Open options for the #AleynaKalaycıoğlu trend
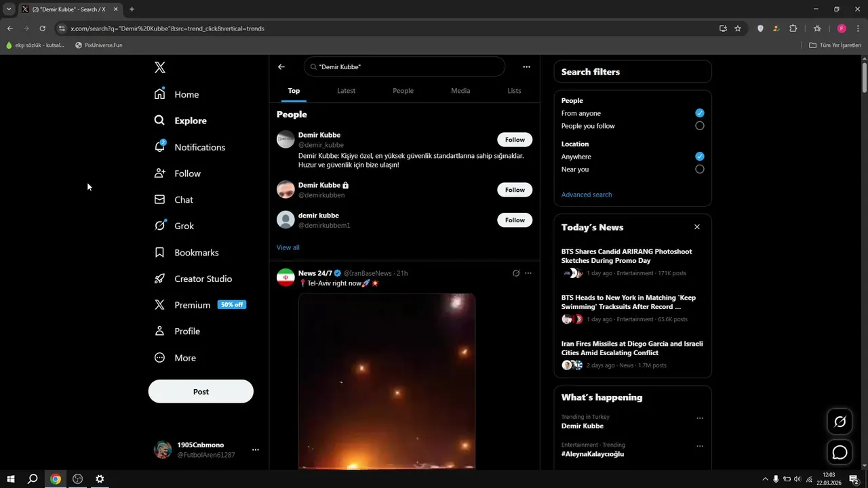 click(700, 446)
